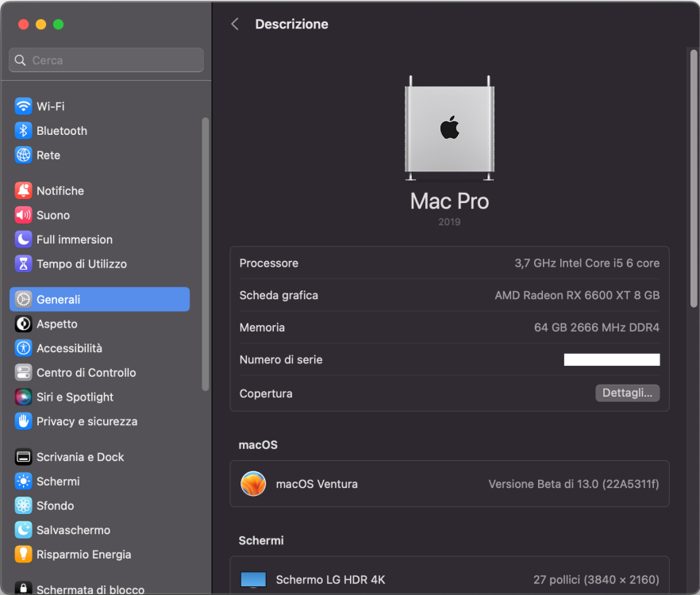Viewport: 700px width, 595px height.
Task: Open the Tempo di Utilizzo hourglass icon
Action: click(23, 264)
